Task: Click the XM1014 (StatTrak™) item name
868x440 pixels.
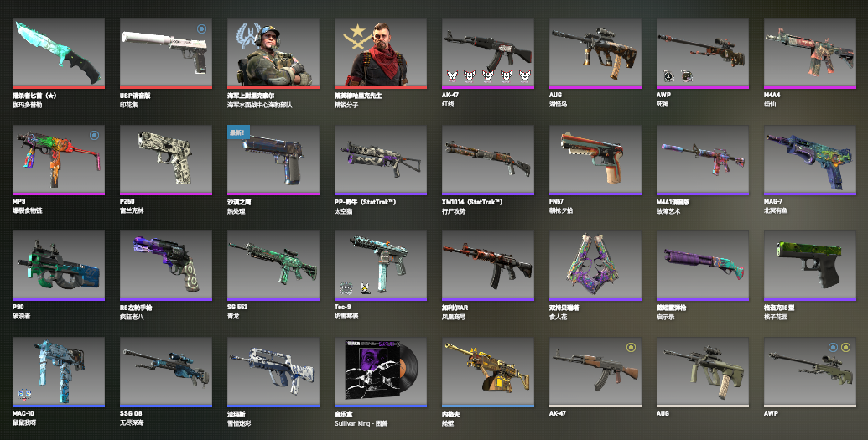Action: (472, 202)
